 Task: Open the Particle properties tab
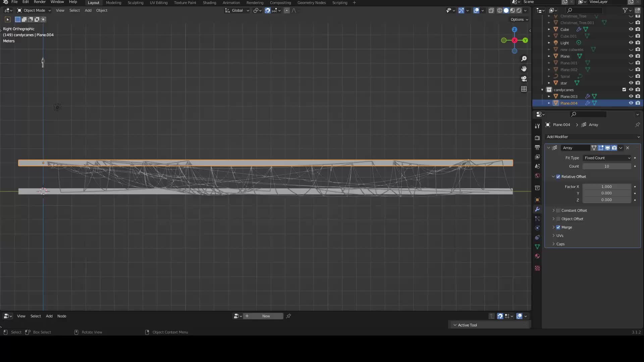click(x=537, y=219)
